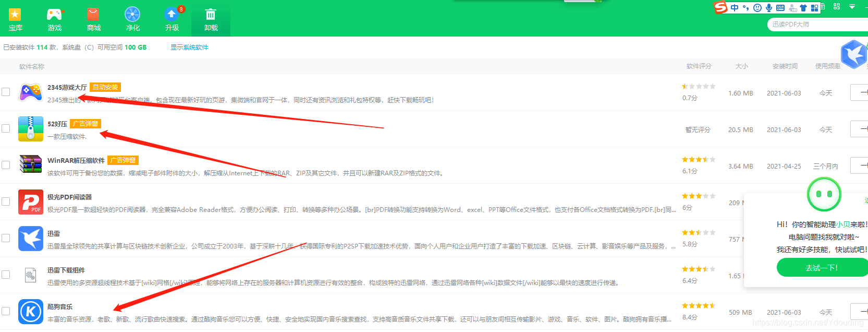Open the 升级 upgrade tab
868x332 pixels.
(172, 19)
